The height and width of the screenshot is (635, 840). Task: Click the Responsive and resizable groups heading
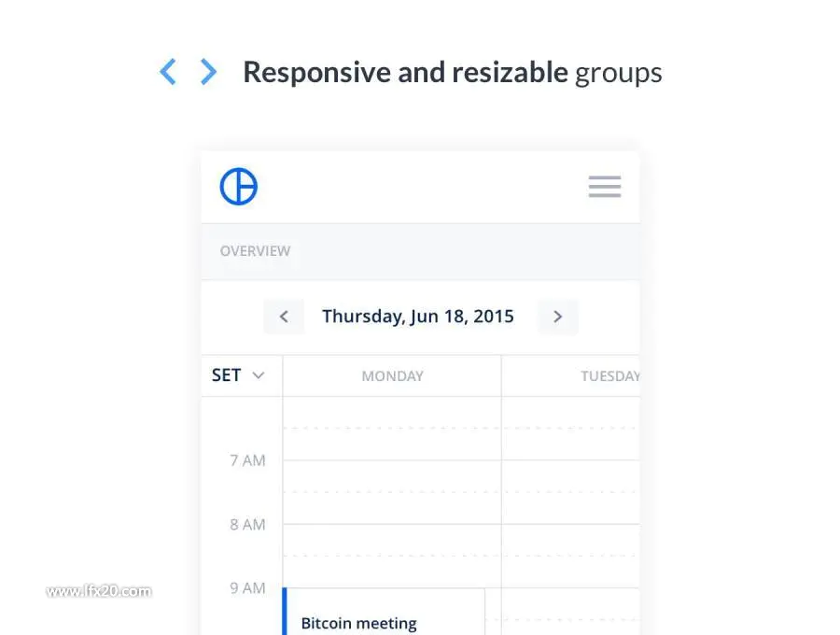click(x=453, y=72)
